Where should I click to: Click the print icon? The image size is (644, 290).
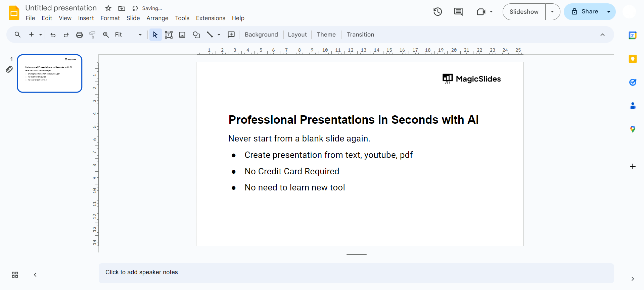click(79, 35)
